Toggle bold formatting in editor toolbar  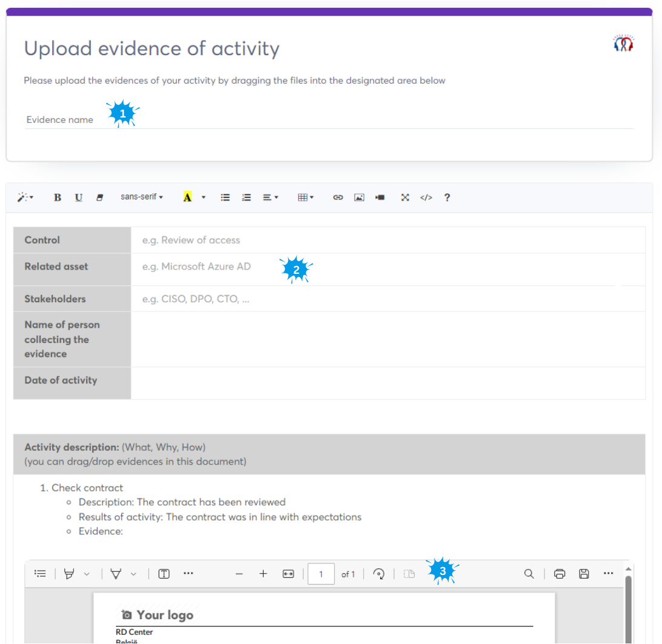tap(58, 198)
